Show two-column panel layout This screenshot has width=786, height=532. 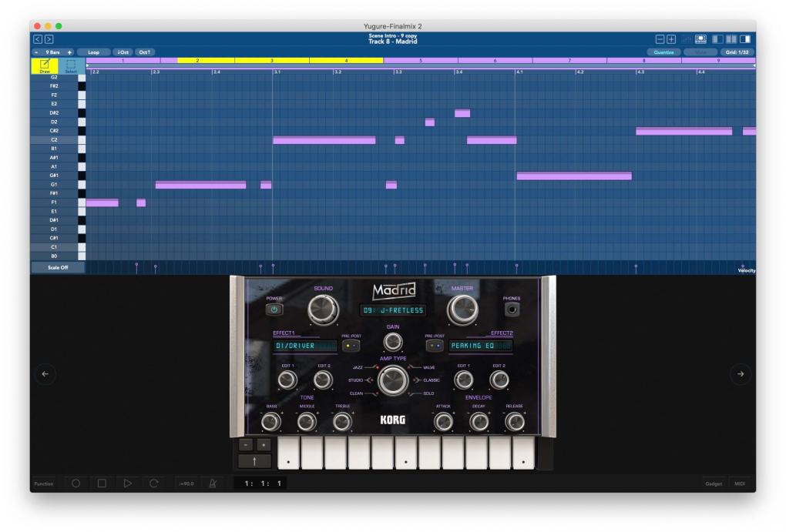click(x=731, y=39)
